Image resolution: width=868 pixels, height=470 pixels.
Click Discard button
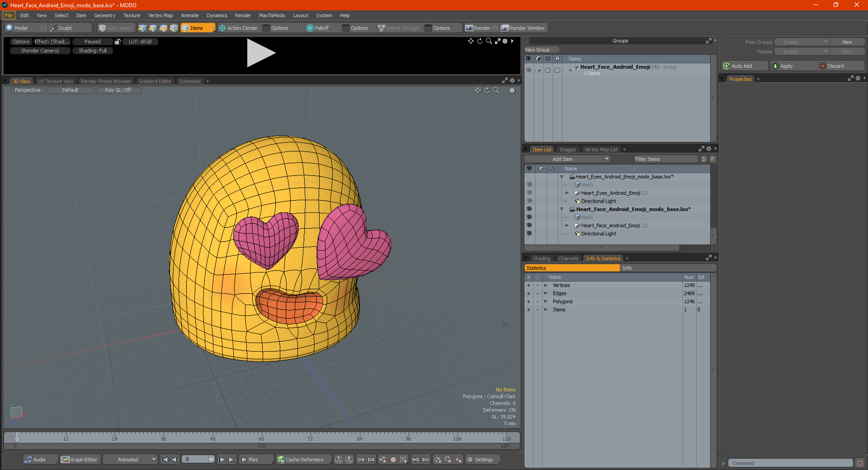pyautogui.click(x=841, y=66)
